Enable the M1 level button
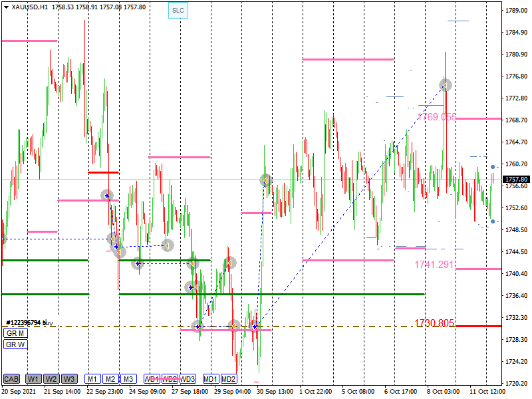This screenshot has width=532, height=399. pyautogui.click(x=92, y=378)
